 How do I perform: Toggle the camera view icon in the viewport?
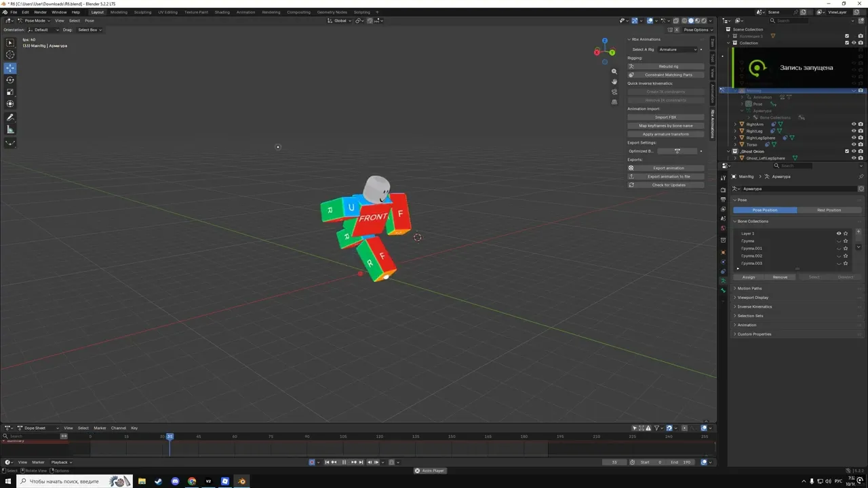pos(614,91)
